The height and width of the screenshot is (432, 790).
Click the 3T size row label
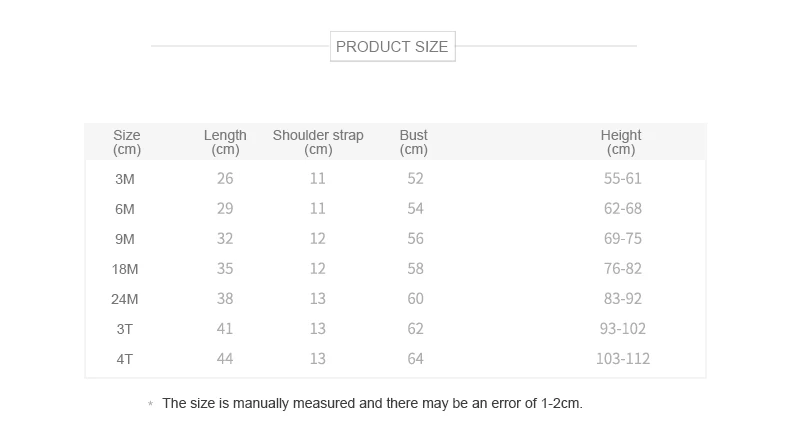[x=125, y=329]
